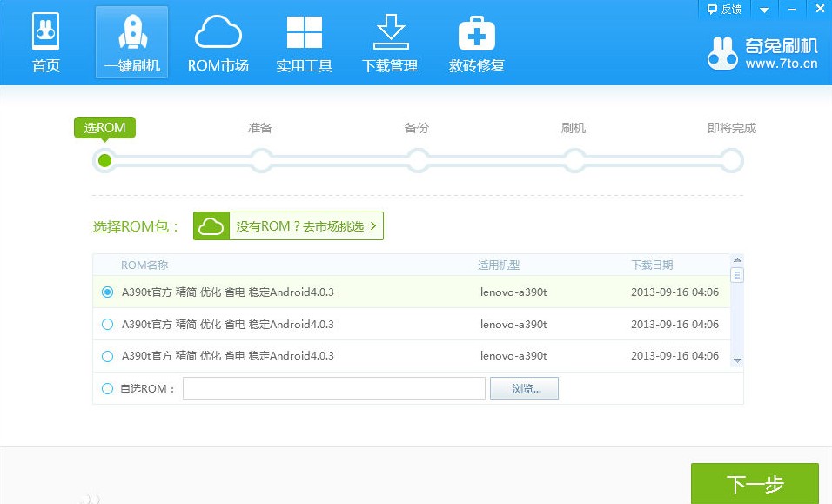Open the title bar dropdown arrow menu
The width and height of the screenshot is (832, 504).
click(764, 10)
